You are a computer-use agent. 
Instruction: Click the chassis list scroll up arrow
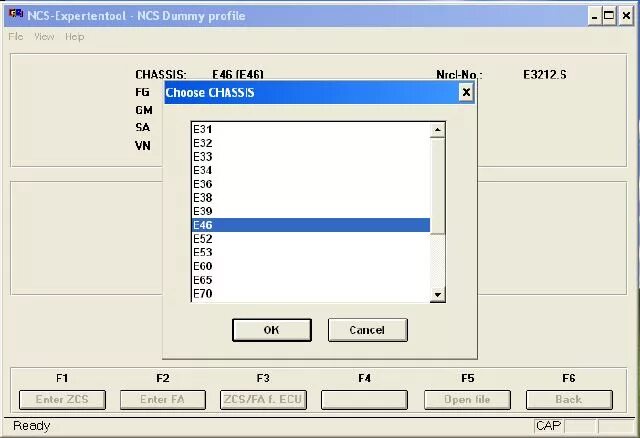[x=438, y=130]
